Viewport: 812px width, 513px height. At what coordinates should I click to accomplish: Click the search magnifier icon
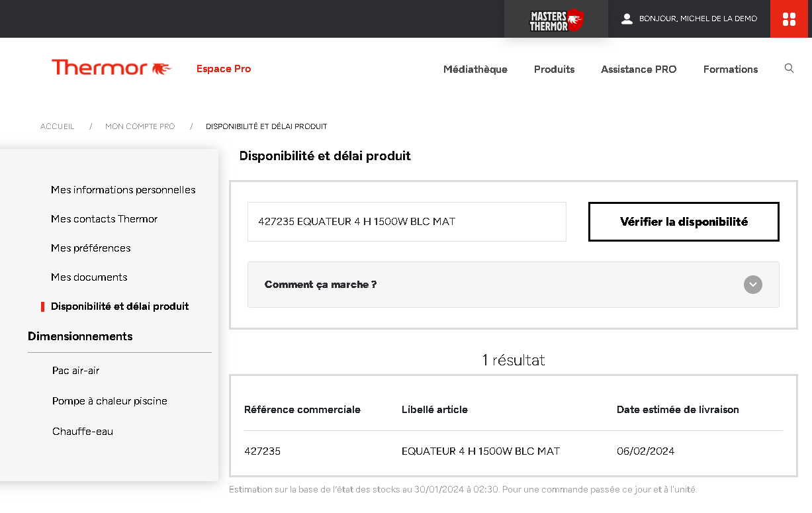789,68
